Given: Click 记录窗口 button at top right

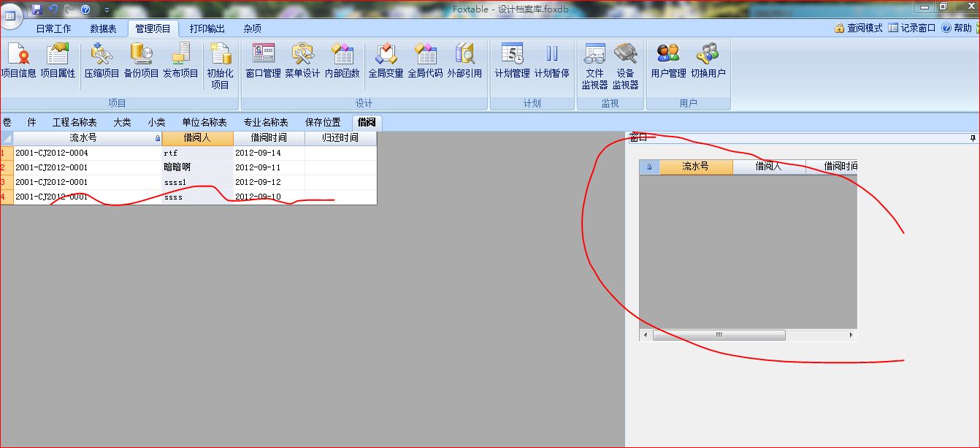Looking at the screenshot, I should 912,29.
